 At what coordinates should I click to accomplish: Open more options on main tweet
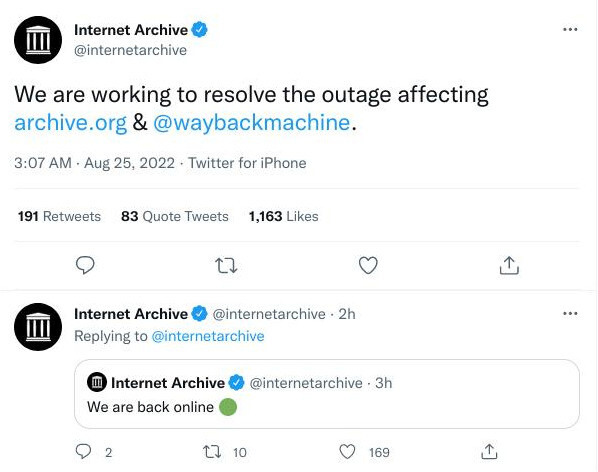click(570, 29)
